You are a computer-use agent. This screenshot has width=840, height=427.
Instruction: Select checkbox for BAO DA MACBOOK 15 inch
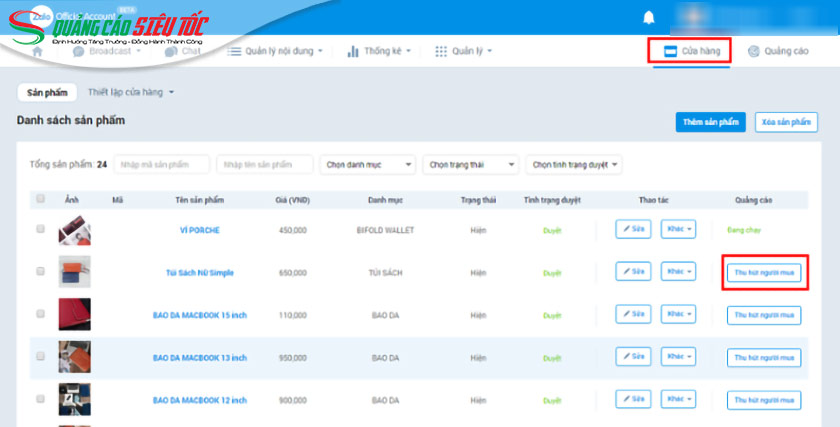coord(41,314)
